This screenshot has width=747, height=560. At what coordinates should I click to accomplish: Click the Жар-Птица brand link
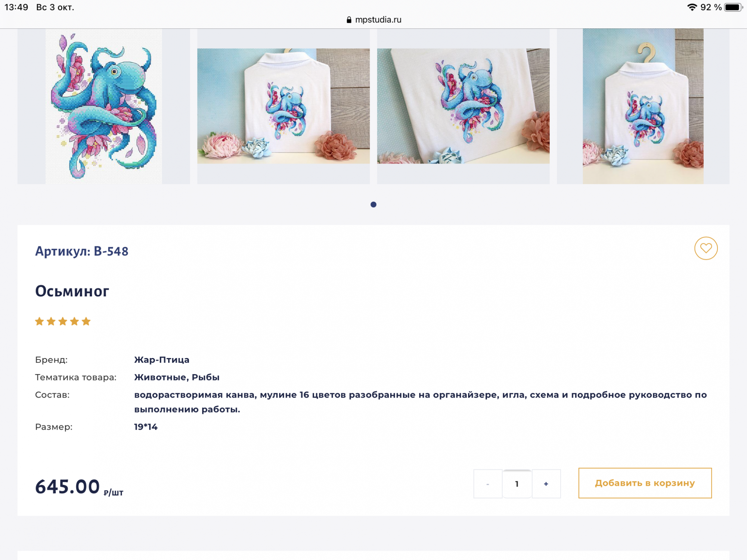point(162,360)
